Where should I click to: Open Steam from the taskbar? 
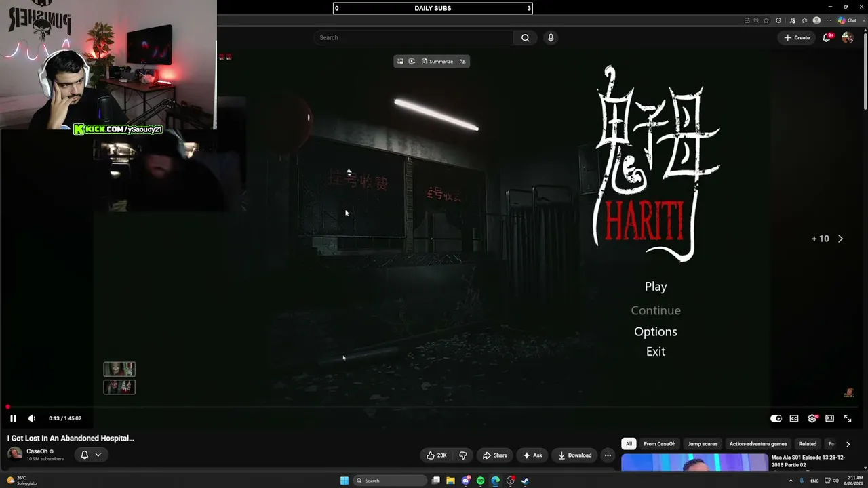(x=525, y=481)
